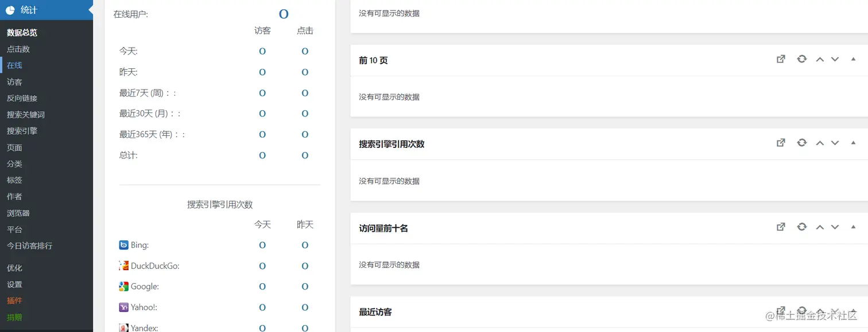This screenshot has width=868, height=332.
Task: Click Bing's 今天 referral count
Action: [x=262, y=245]
